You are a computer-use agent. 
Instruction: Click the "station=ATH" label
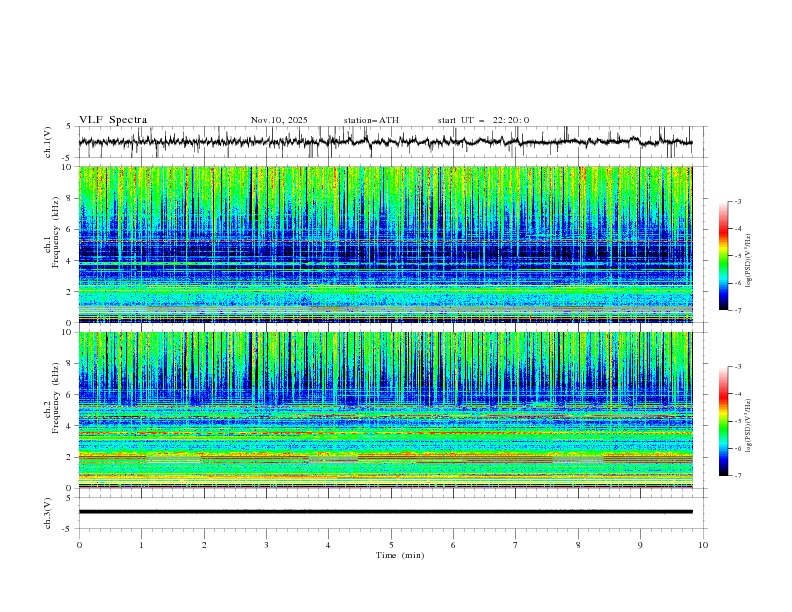point(371,120)
